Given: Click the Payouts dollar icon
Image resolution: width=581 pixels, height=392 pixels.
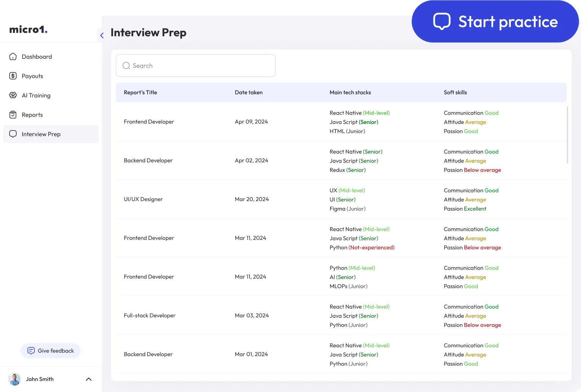Looking at the screenshot, I should [x=13, y=76].
